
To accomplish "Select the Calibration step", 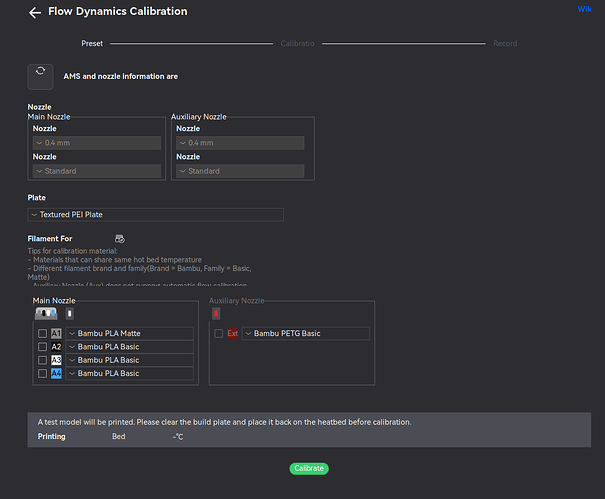I will coord(297,43).
